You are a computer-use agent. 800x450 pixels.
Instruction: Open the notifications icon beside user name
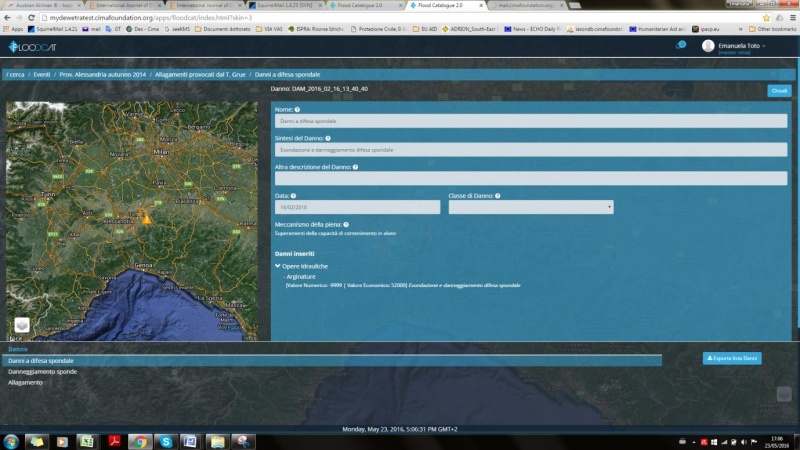[682, 45]
